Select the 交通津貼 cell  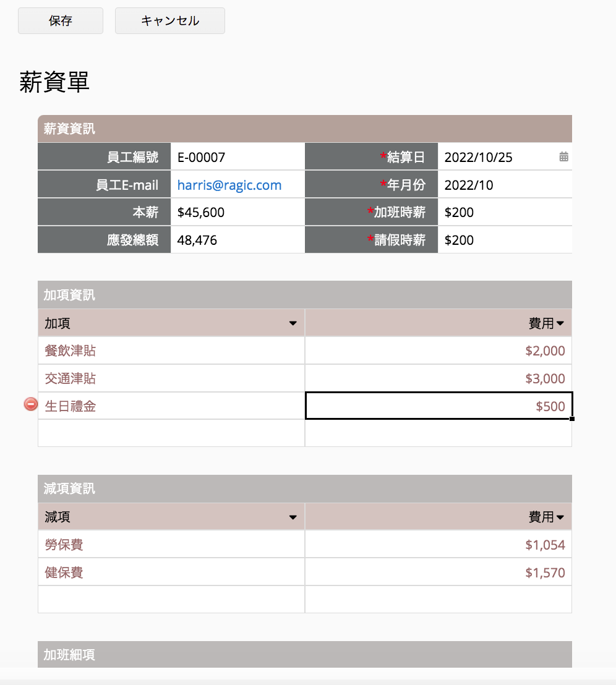point(171,378)
